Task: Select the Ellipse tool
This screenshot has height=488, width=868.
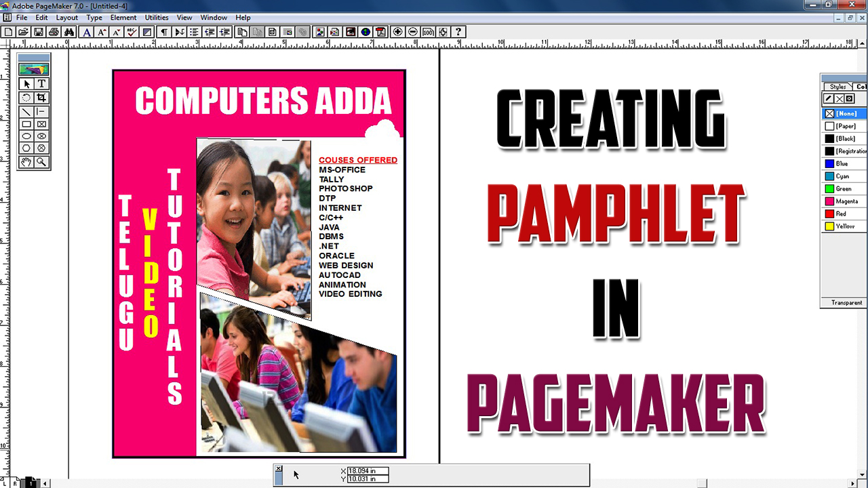Action: click(x=26, y=136)
